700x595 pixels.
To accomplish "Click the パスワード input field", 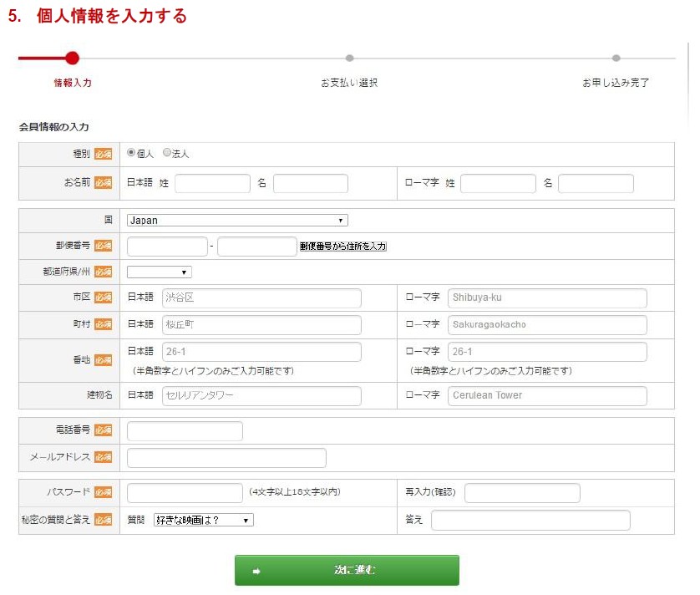I will pyautogui.click(x=185, y=493).
